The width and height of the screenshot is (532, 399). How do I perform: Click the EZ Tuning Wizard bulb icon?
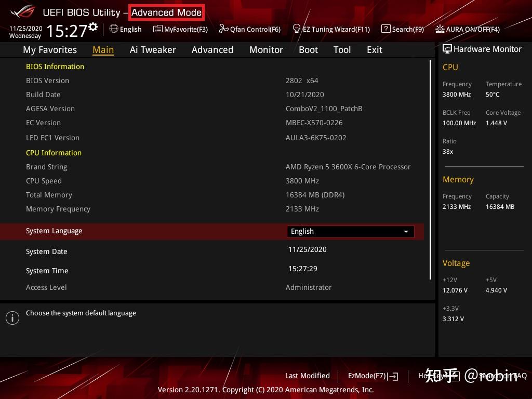pos(297,29)
